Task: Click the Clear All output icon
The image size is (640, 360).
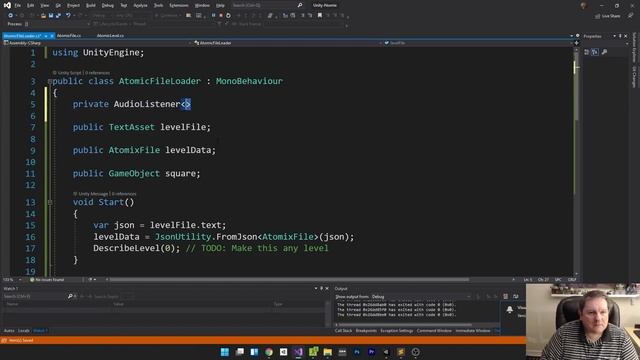Action: pyautogui.click(x=506, y=297)
